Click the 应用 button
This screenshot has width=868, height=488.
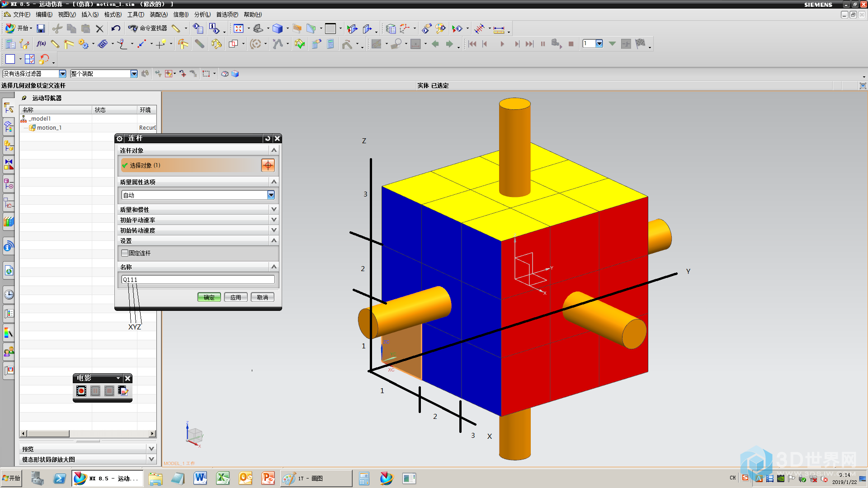[236, 297]
